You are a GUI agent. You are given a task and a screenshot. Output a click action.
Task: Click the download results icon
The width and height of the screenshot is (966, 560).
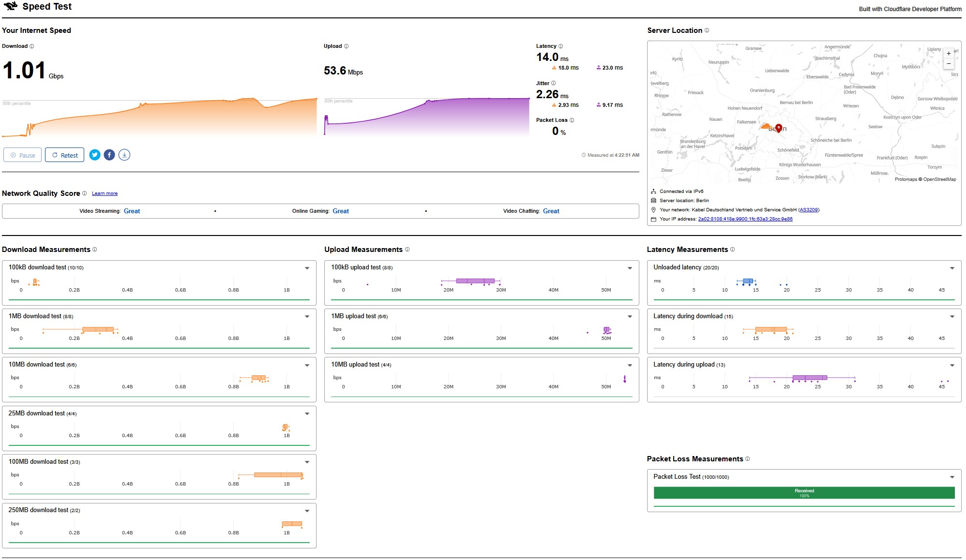124,155
